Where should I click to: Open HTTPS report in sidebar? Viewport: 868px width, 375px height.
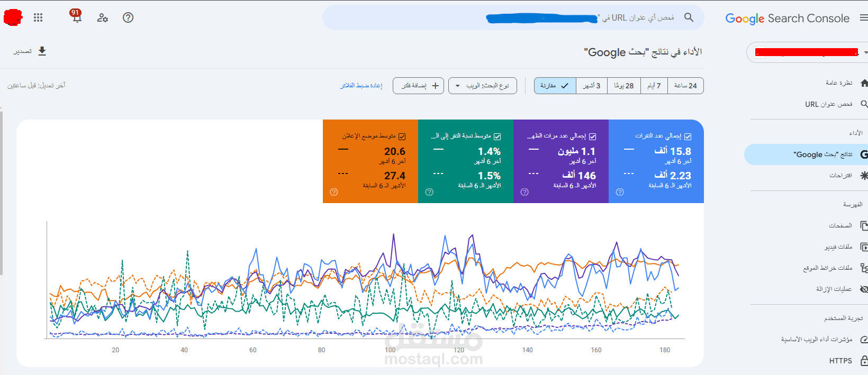coord(840,361)
